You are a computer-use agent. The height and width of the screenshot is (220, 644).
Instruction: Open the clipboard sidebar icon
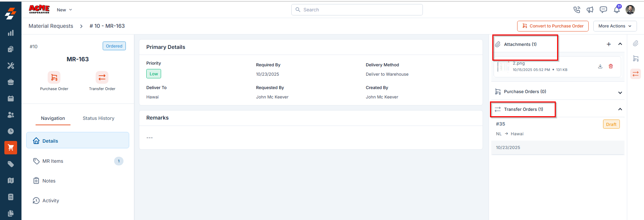11,49
